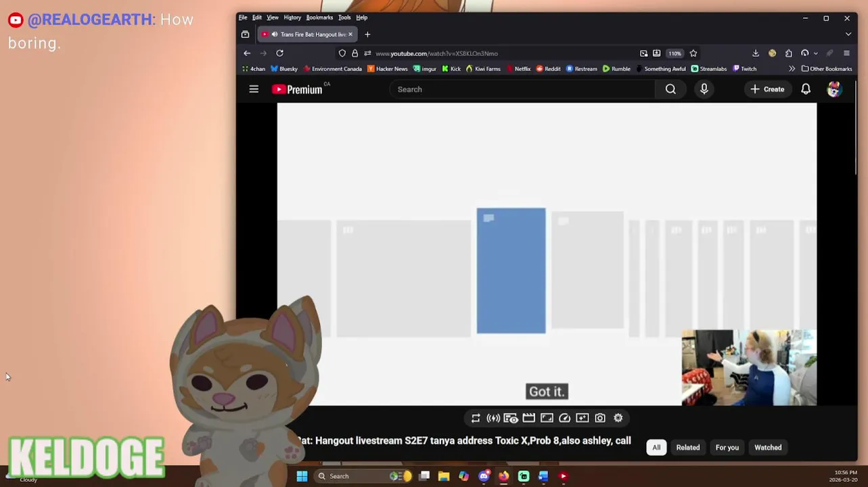Open the 4chan bookmark
The width and height of the screenshot is (868, 487).
[254, 69]
